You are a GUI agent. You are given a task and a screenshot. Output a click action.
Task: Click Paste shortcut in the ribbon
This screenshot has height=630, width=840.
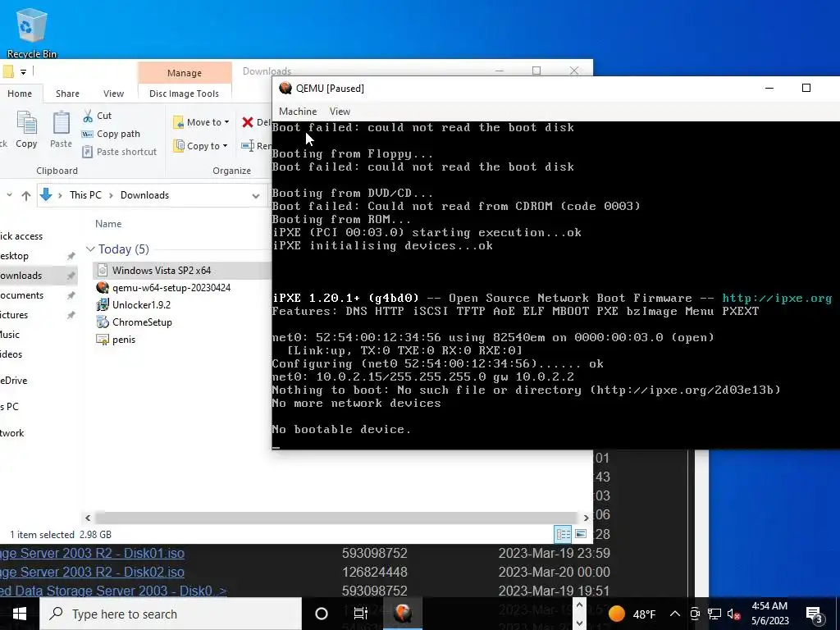pyautogui.click(x=120, y=152)
